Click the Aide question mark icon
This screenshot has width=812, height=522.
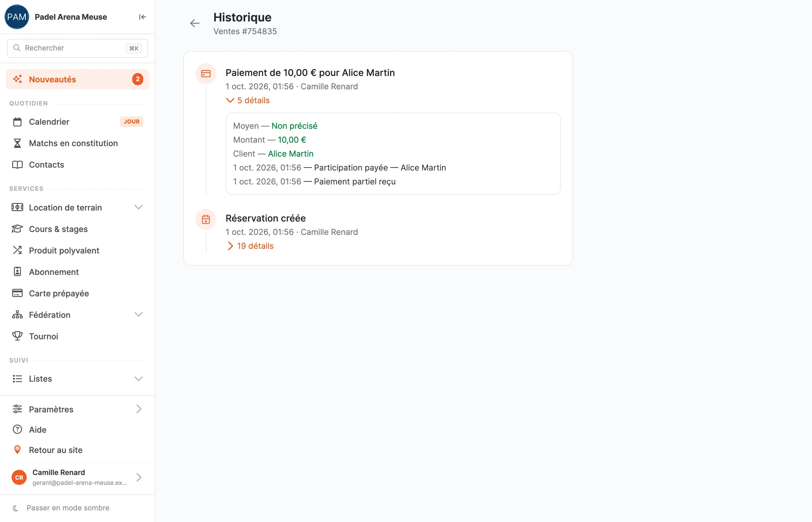[17, 429]
